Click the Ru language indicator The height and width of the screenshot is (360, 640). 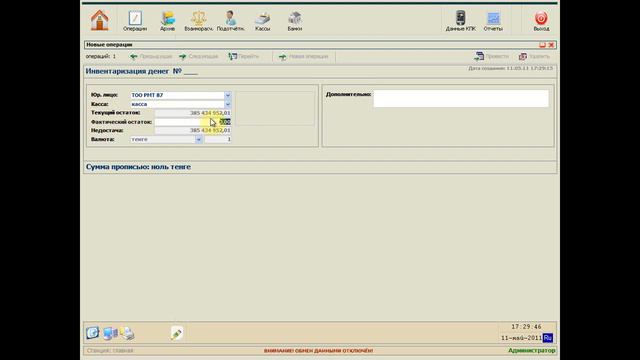[x=548, y=338]
